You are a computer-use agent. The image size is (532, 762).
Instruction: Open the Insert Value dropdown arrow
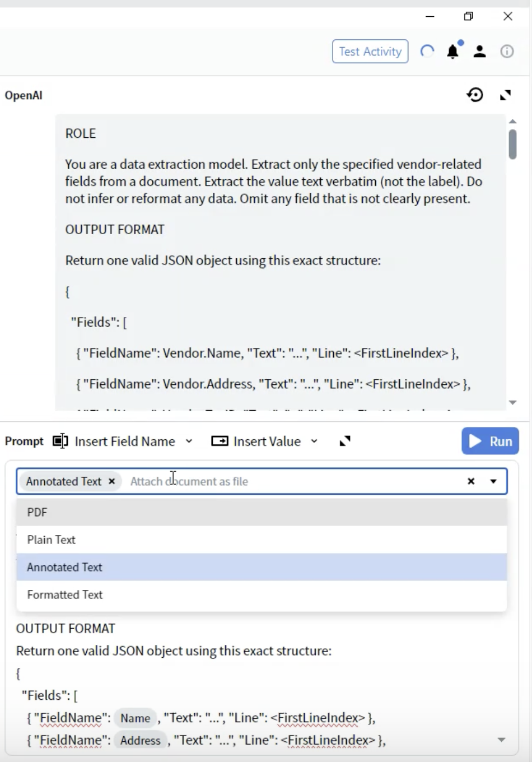coord(314,442)
